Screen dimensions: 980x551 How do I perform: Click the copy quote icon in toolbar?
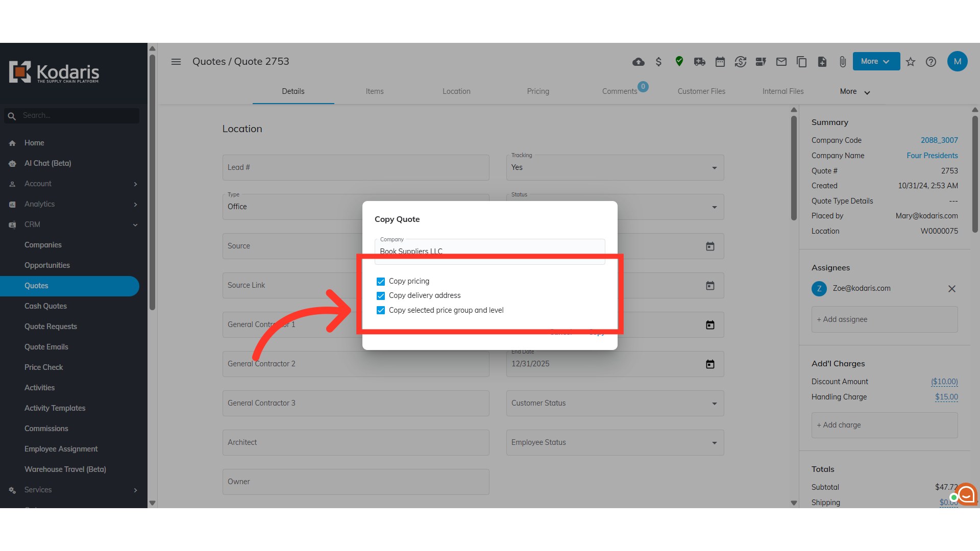(x=801, y=62)
